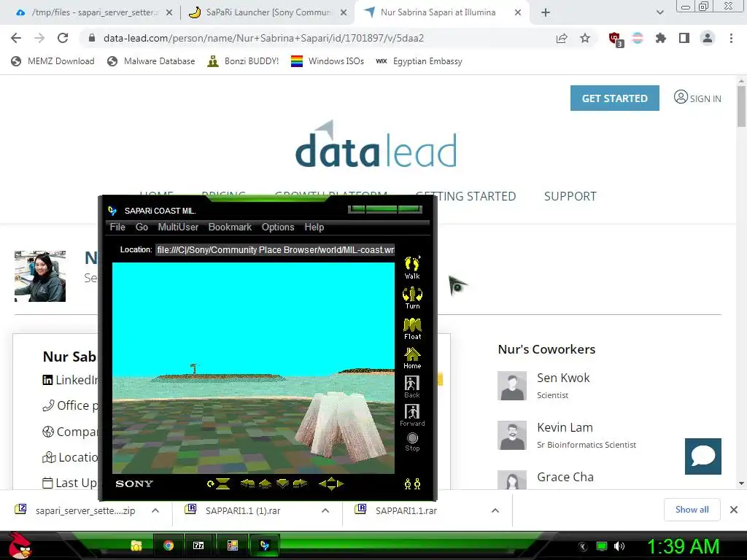This screenshot has width=747, height=560.
Task: Open Go menu in SAPARI
Action: click(x=142, y=227)
